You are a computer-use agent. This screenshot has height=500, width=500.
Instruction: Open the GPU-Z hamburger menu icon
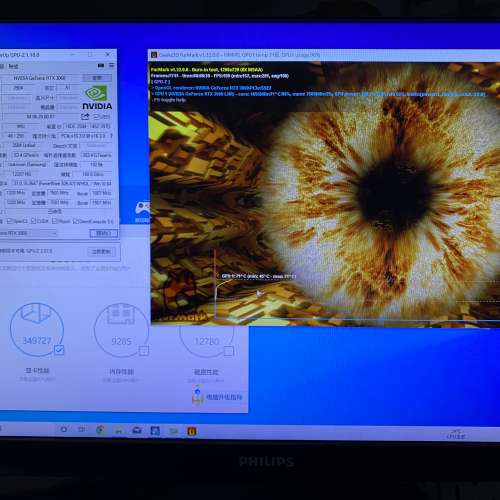111,65
